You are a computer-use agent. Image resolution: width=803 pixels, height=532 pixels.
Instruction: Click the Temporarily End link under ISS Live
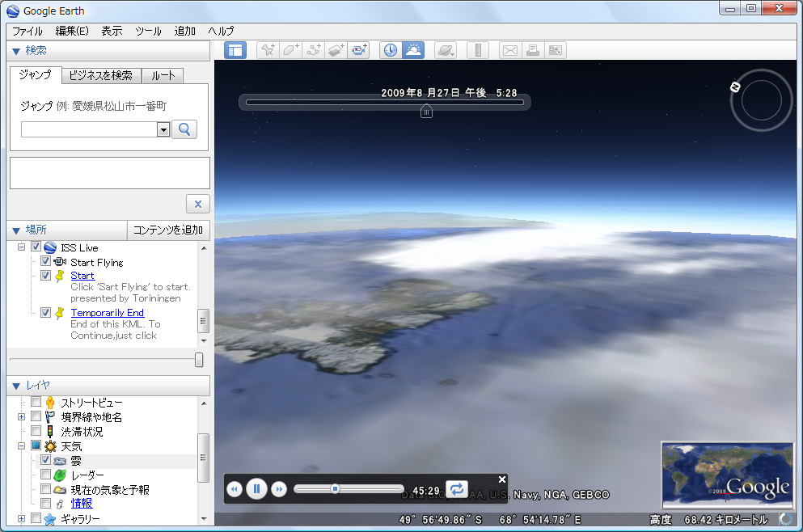(107, 312)
